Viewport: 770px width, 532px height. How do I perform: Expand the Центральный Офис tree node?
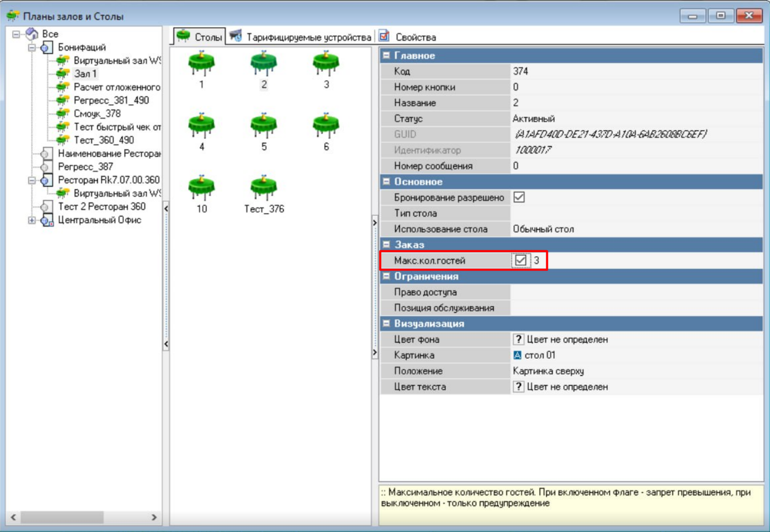[x=32, y=220]
